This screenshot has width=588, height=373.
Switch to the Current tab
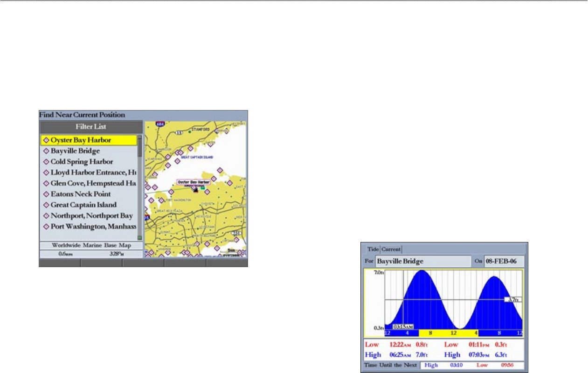click(391, 249)
